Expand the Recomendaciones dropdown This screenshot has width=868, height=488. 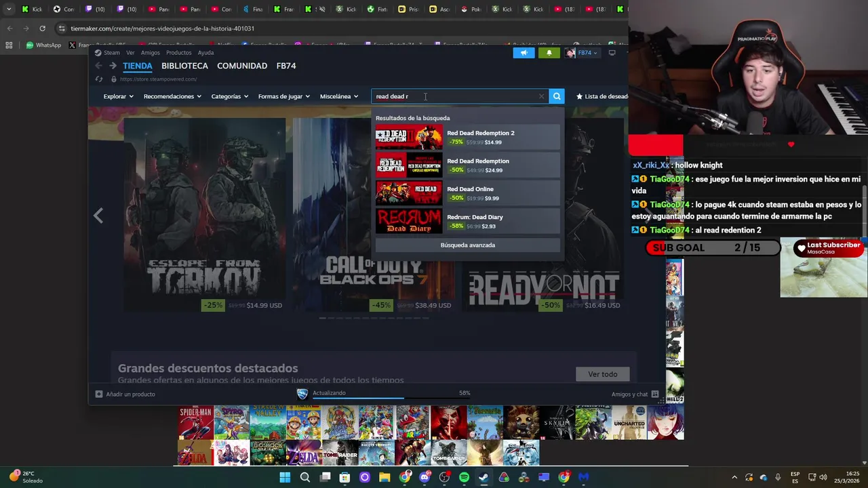pos(172,96)
